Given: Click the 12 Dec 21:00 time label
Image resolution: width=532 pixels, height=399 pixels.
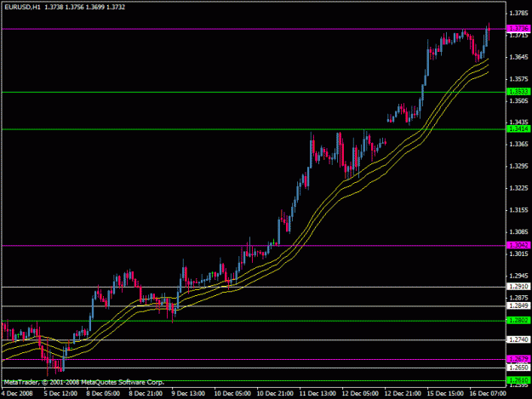Looking at the screenshot, I should click(x=403, y=393).
